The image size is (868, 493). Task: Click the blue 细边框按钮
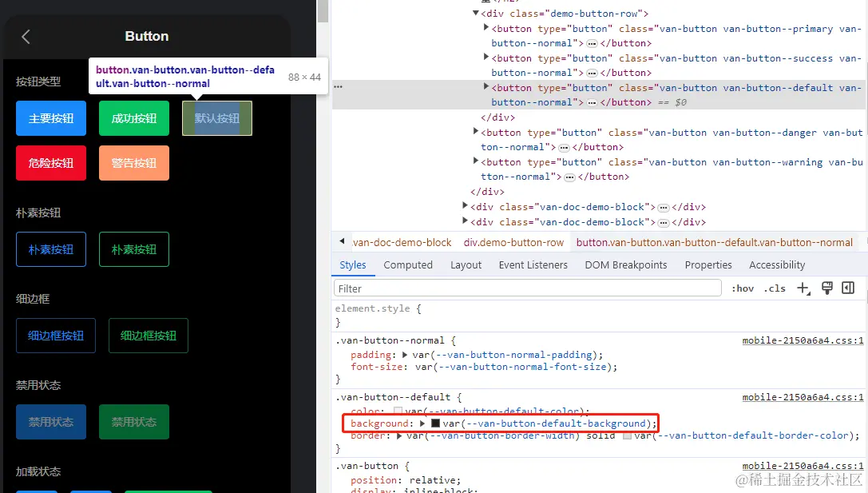(x=56, y=336)
